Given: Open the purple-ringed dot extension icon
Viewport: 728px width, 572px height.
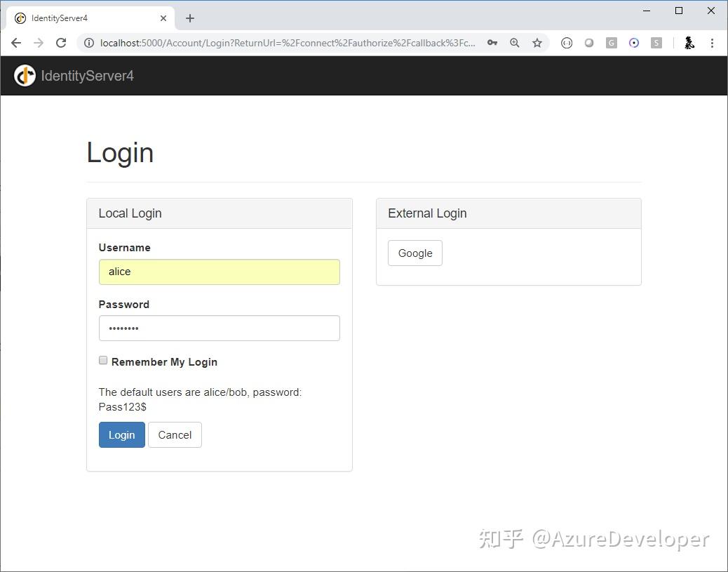Looking at the screenshot, I should (633, 43).
